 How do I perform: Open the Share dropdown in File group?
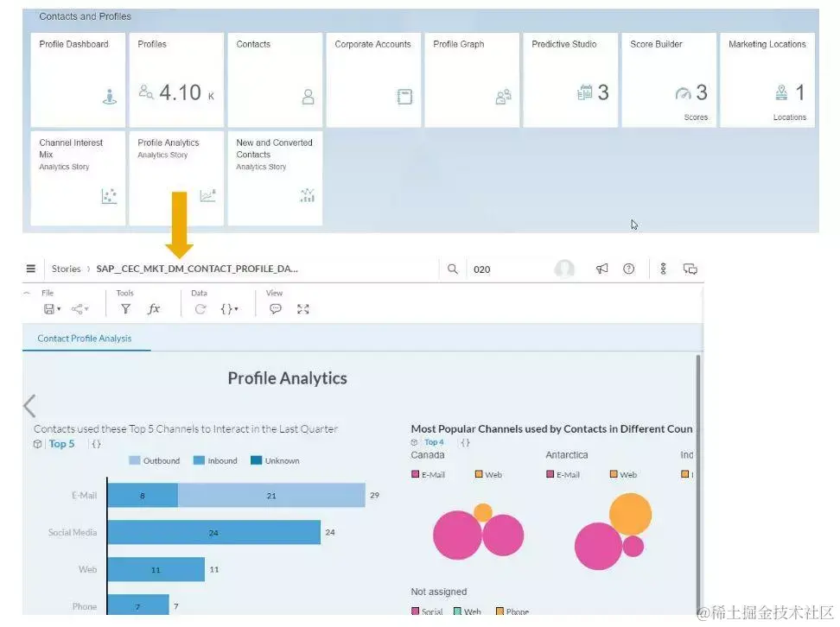pos(80,309)
